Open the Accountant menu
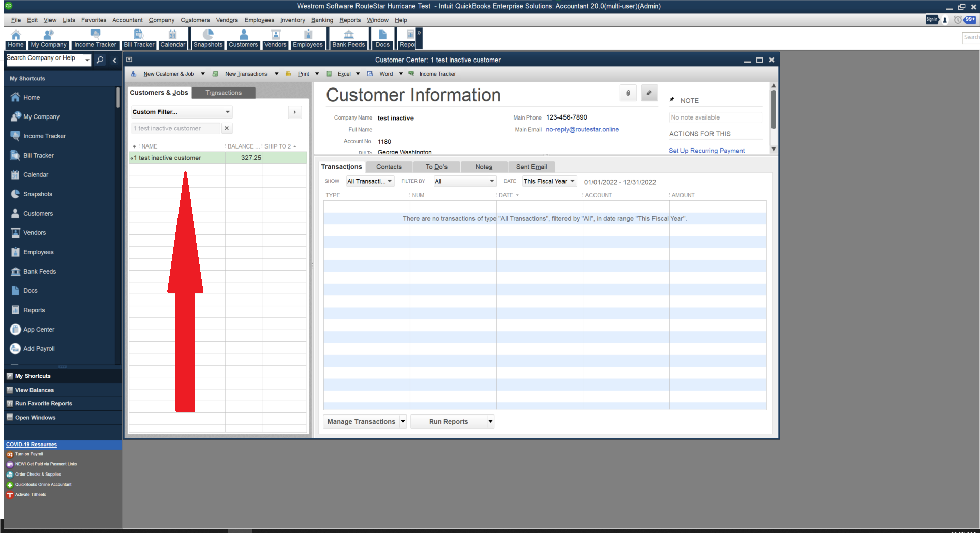The image size is (980, 533). pos(128,20)
